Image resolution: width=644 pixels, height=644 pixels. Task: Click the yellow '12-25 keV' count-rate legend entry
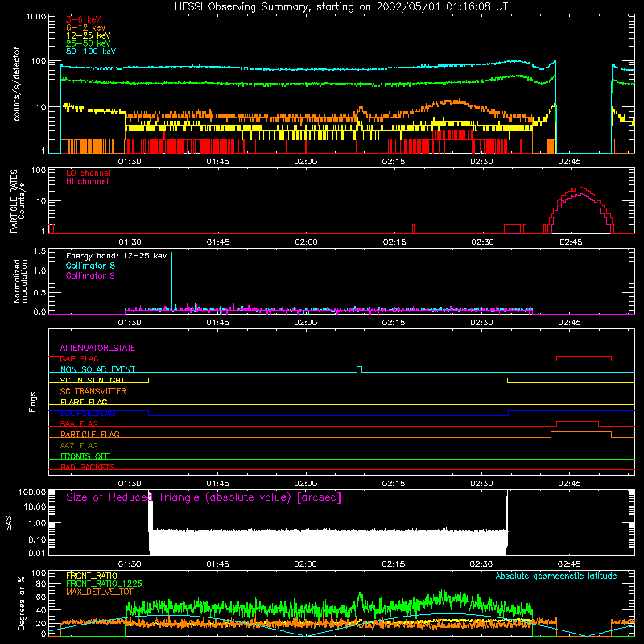pyautogui.click(x=89, y=35)
